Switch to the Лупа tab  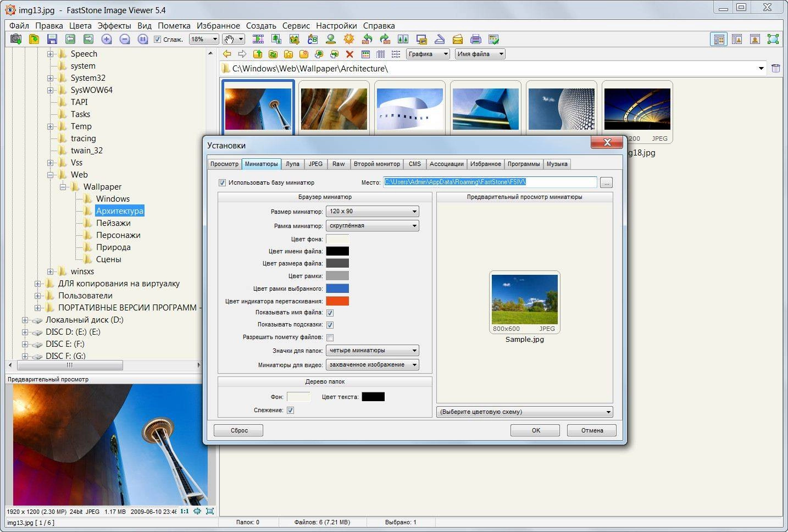(x=292, y=164)
